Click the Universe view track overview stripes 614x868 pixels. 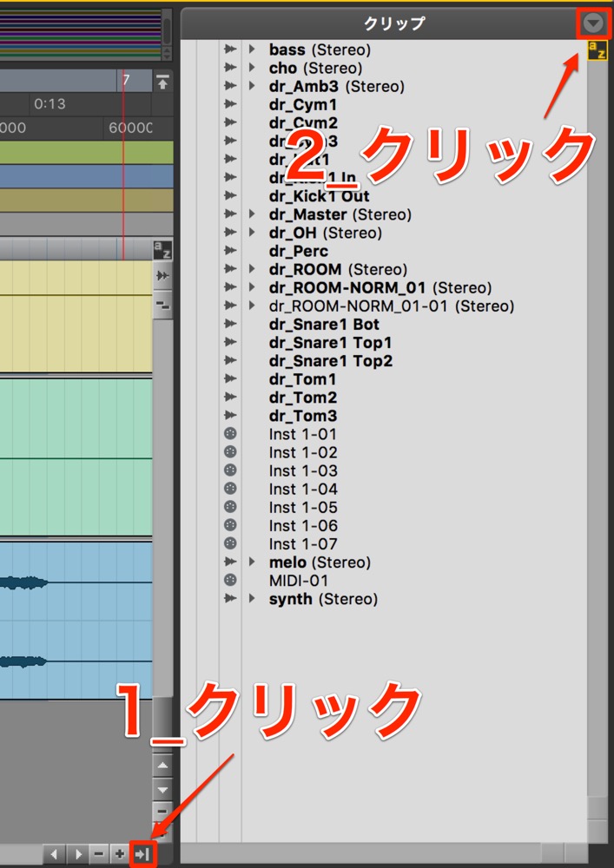(x=80, y=33)
